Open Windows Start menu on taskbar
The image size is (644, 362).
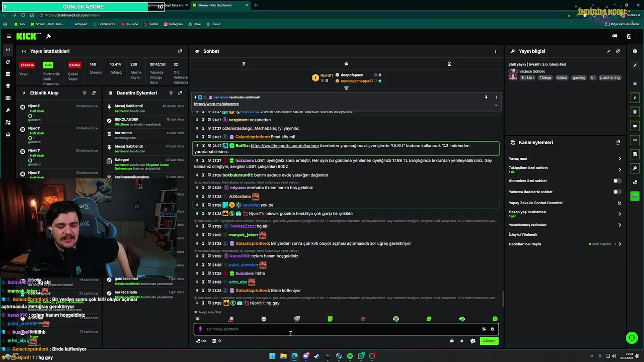coord(272,356)
